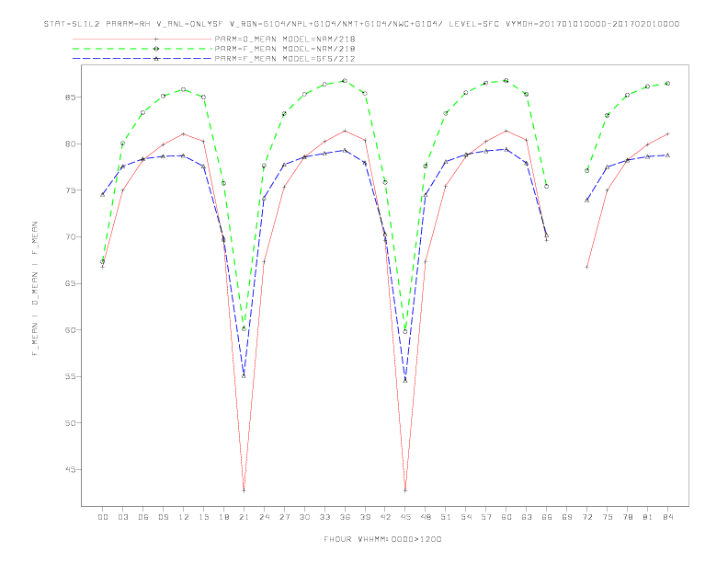The height and width of the screenshot is (563, 728).
Task: Click x-axis tick label 33
Action: pos(324,517)
